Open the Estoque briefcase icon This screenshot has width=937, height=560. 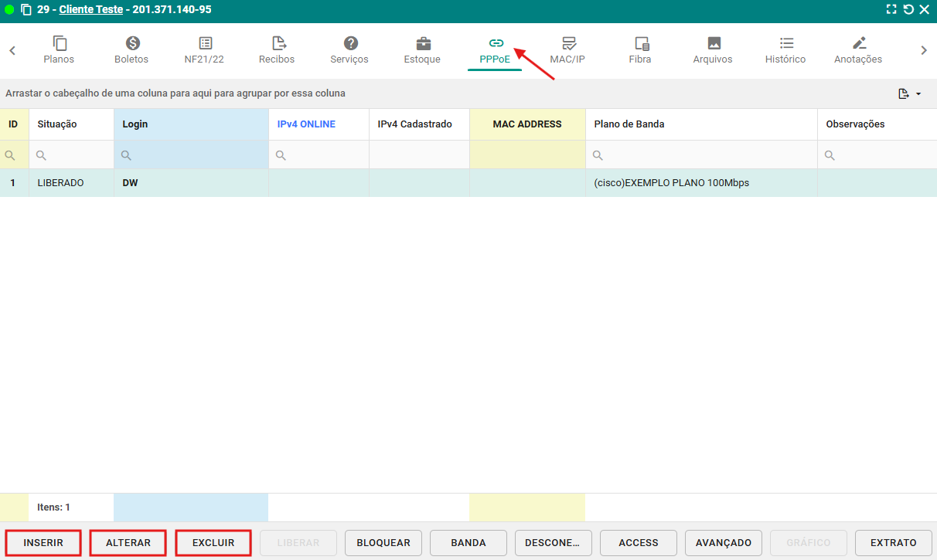coord(422,43)
